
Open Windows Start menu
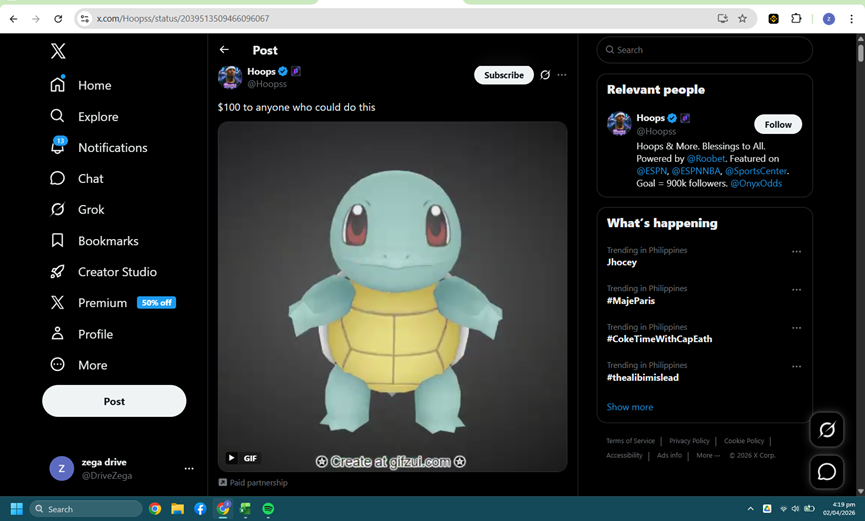pos(17,508)
